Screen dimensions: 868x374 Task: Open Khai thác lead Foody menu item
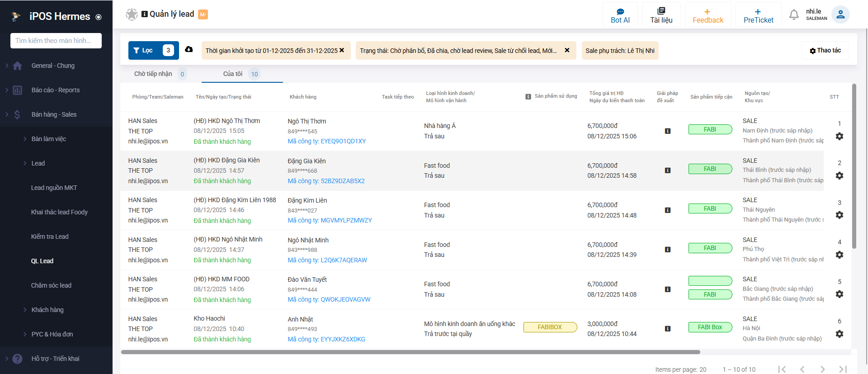(59, 212)
